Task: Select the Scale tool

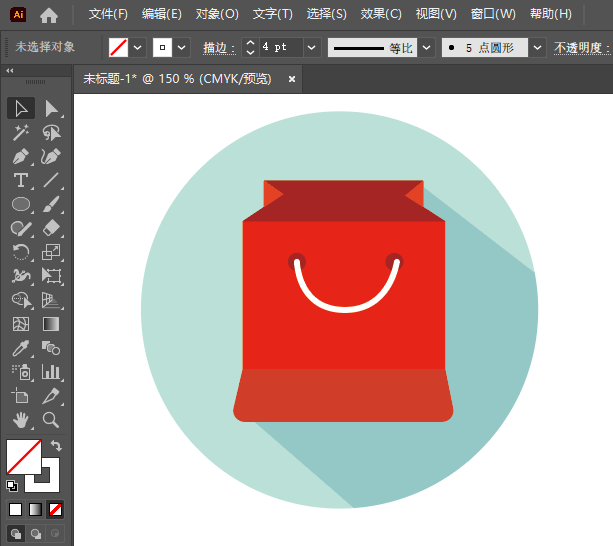Action: [51, 252]
